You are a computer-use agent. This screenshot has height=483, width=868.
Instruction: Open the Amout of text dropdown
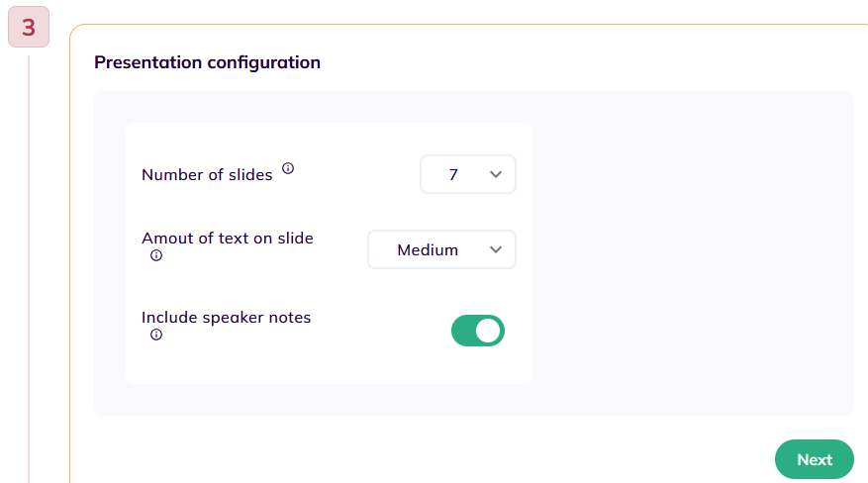click(441, 249)
